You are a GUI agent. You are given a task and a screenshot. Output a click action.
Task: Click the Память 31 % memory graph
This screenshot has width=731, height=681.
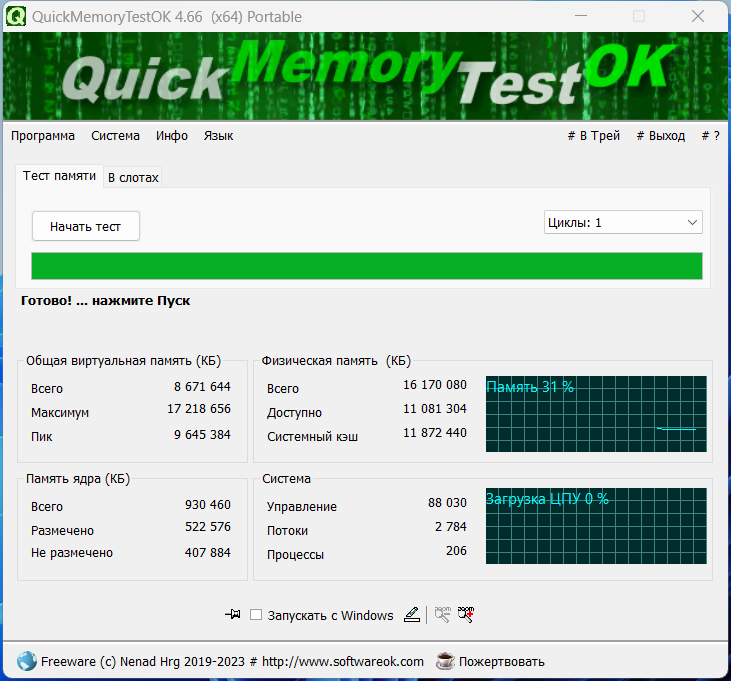[x=596, y=413]
